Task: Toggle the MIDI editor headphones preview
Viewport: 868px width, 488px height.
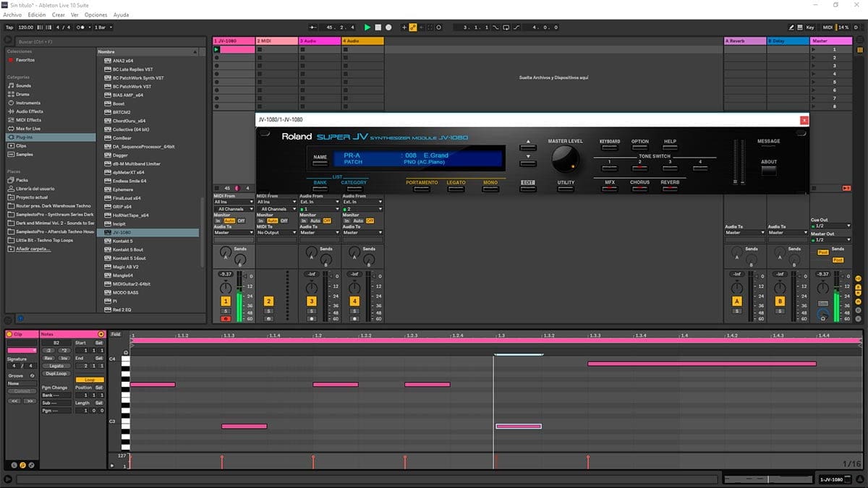Action: pyautogui.click(x=126, y=352)
